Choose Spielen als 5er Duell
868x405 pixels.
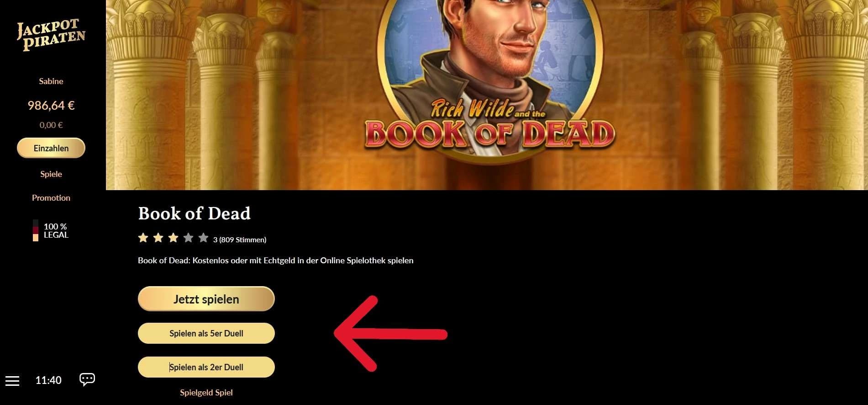pyautogui.click(x=206, y=333)
